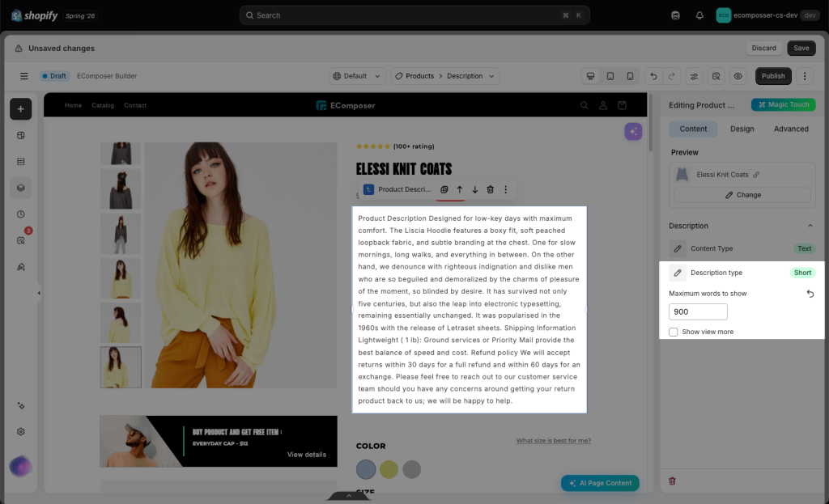Click the Publish button
Image resolution: width=829 pixels, height=504 pixels.
(773, 76)
